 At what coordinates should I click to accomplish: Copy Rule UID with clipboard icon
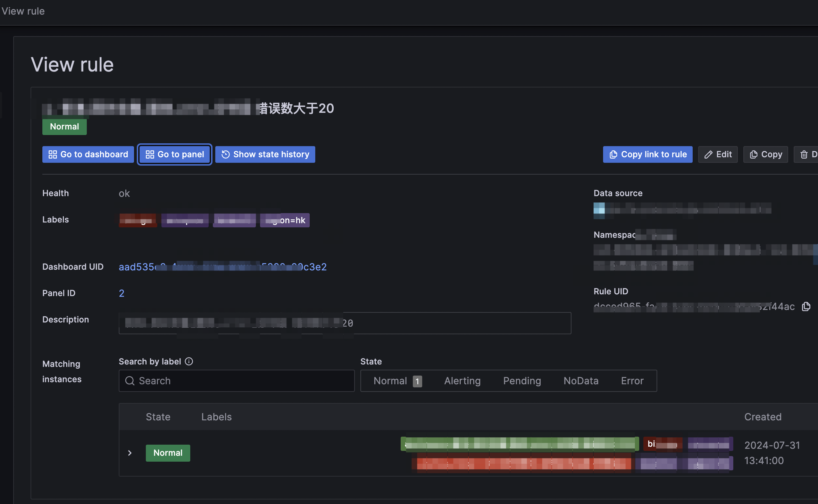[806, 306]
